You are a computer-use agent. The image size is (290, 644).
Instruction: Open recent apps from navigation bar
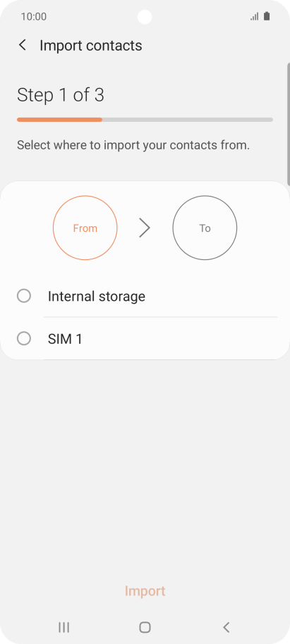pos(64,627)
